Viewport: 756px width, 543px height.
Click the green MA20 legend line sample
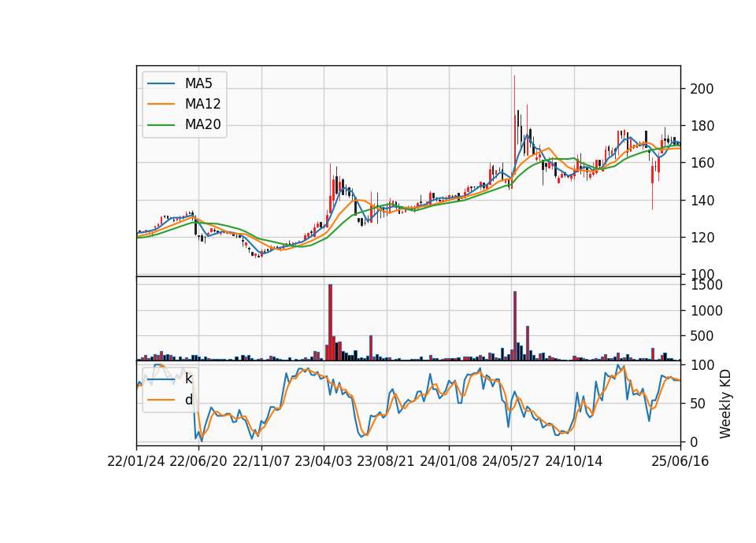(x=161, y=125)
